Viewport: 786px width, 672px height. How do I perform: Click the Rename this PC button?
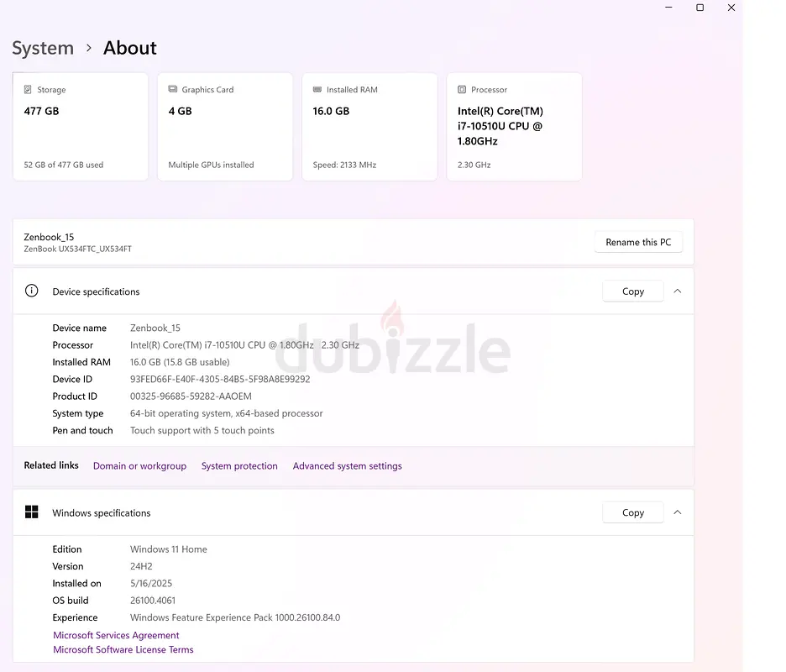coord(638,242)
